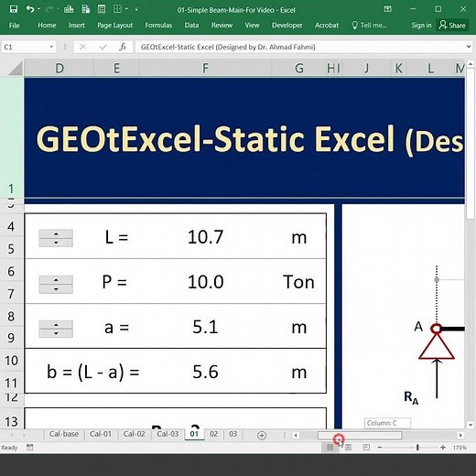The height and width of the screenshot is (476, 476).
Task: Click the horizontal scrollbar right arrow
Action: tap(460, 435)
